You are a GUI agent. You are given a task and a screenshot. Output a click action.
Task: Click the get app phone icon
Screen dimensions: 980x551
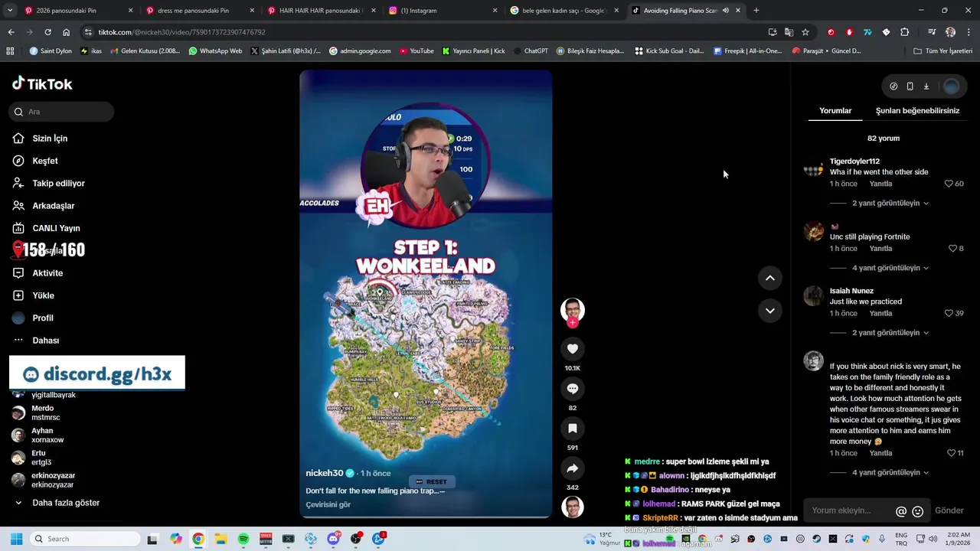(x=910, y=86)
